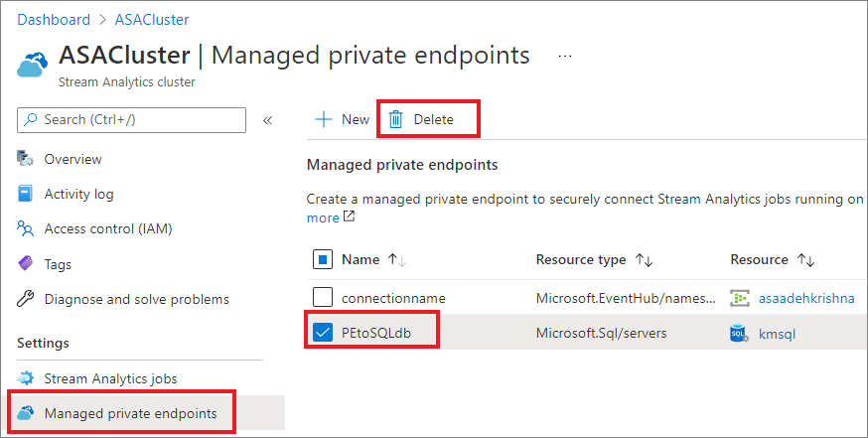Check the connectionname row checkbox

coord(323,297)
